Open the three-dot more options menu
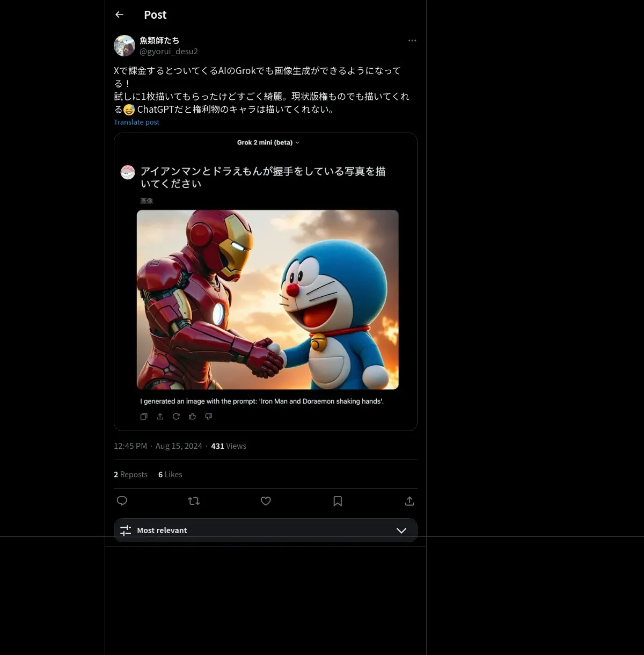The image size is (644, 655). coord(412,40)
